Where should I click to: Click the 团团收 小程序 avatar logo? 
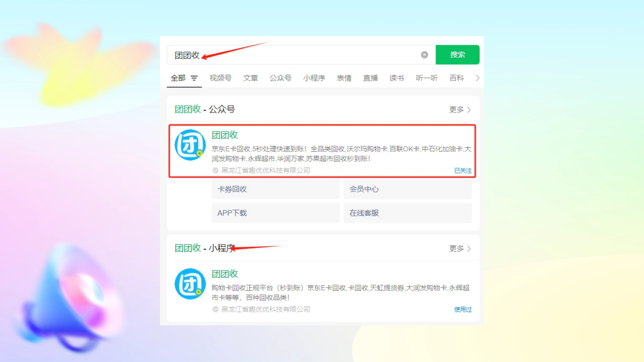(x=190, y=284)
